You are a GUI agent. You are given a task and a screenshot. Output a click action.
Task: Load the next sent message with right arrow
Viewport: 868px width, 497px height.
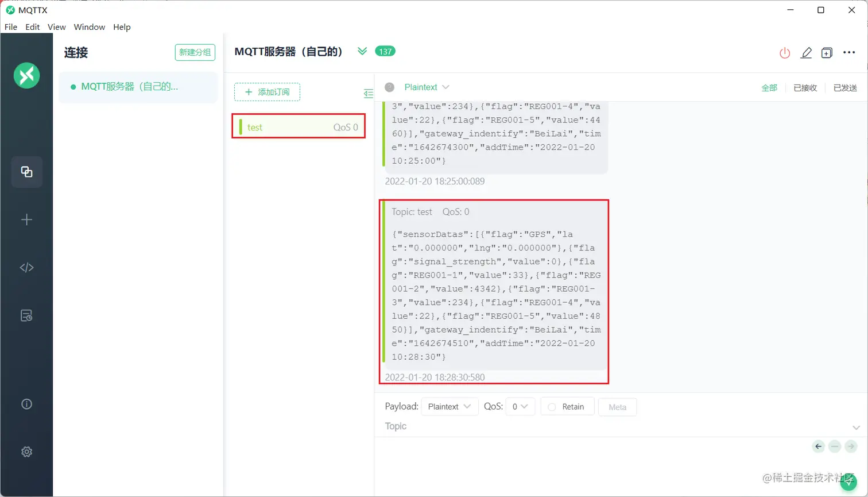click(x=851, y=446)
